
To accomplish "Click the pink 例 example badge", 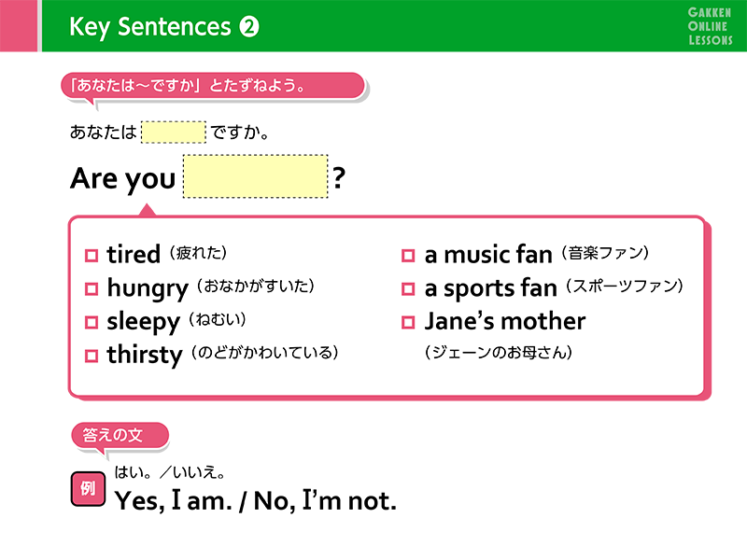I will pos(88,488).
